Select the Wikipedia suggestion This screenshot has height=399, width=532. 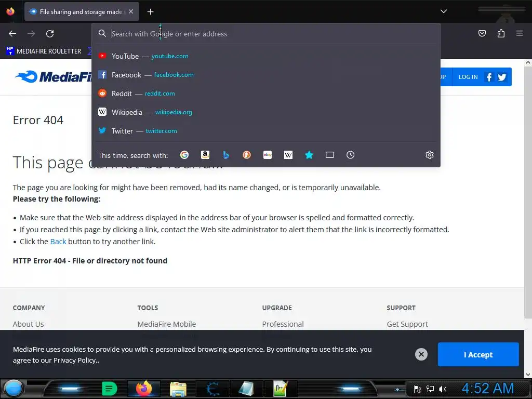tap(266, 112)
